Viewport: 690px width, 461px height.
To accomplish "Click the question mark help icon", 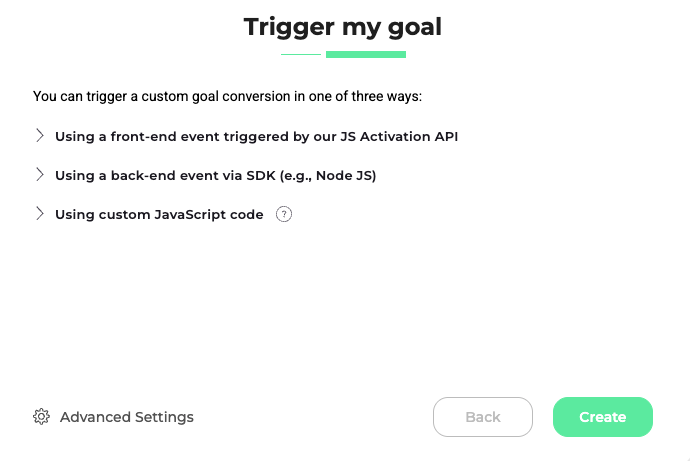I will tap(284, 214).
